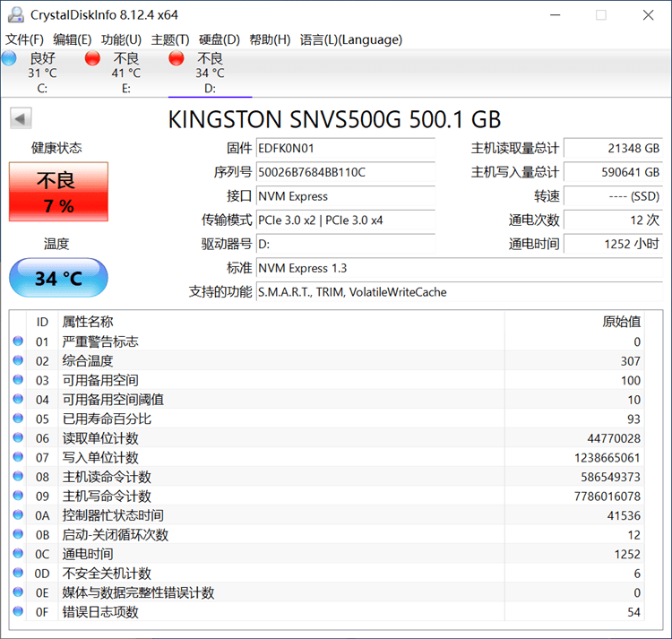This screenshot has width=672, height=639.
Task: Select drive C: blue status indicator
Action: [x=9, y=58]
